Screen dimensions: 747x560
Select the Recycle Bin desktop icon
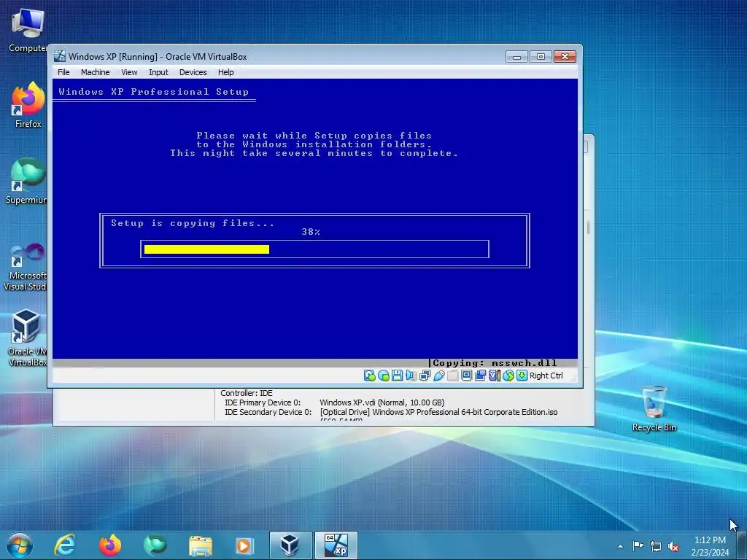654,408
